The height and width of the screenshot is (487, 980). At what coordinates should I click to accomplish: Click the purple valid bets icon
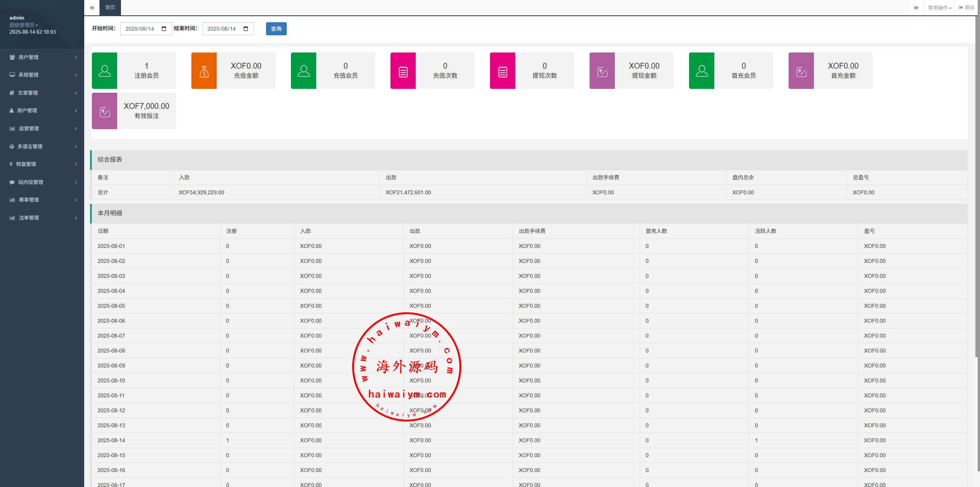coord(105,111)
